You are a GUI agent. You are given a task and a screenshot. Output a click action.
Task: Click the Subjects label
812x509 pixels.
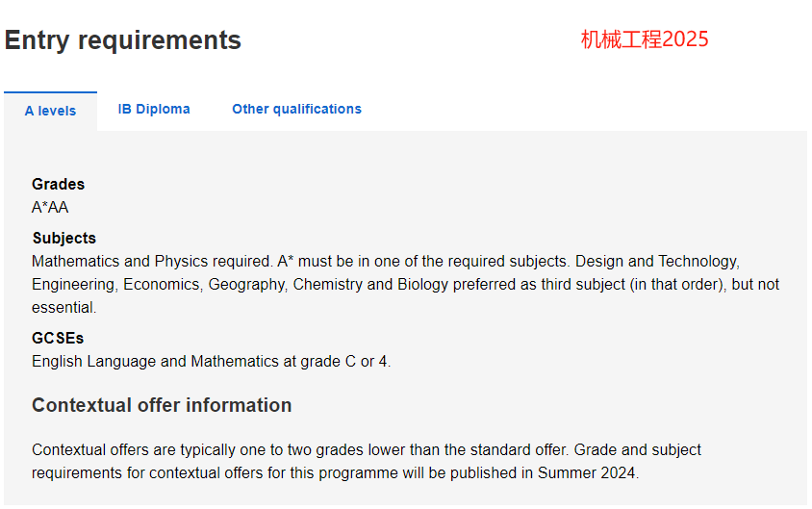coord(64,239)
